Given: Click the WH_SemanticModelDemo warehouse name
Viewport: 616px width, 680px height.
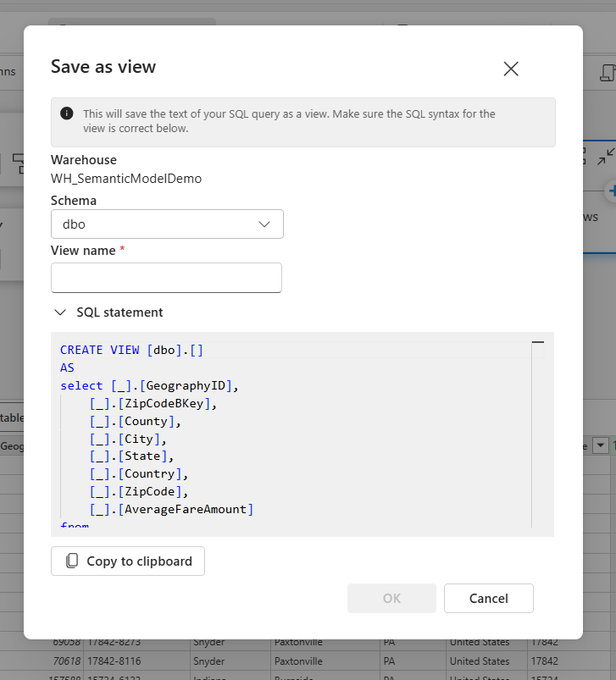Looking at the screenshot, I should pos(126,179).
